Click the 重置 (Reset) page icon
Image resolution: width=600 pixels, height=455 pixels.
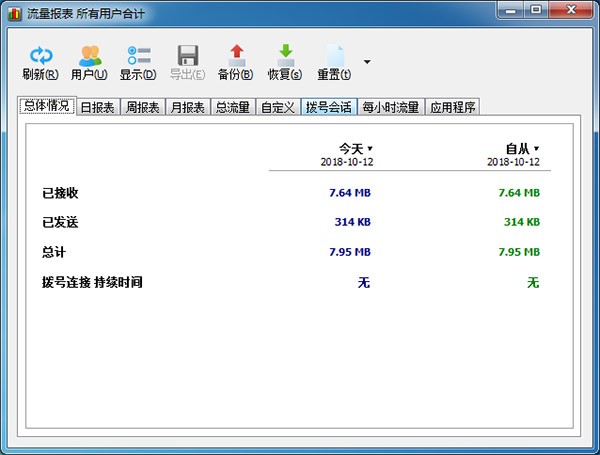pos(334,56)
